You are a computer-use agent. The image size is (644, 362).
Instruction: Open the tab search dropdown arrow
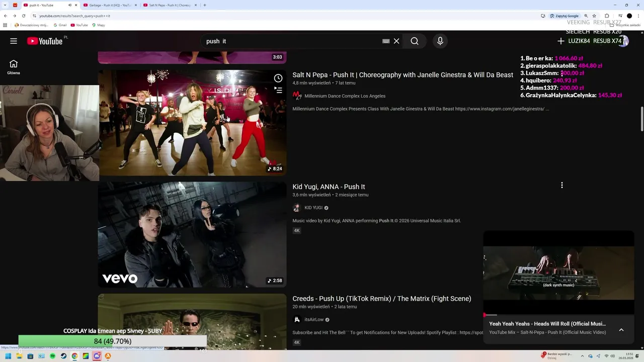pos(6,5)
